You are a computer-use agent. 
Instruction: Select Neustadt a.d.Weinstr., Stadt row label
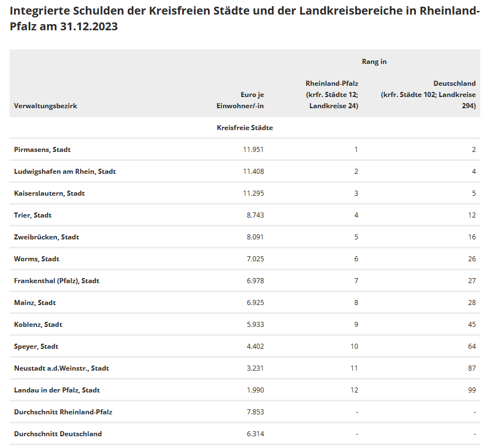point(61,368)
